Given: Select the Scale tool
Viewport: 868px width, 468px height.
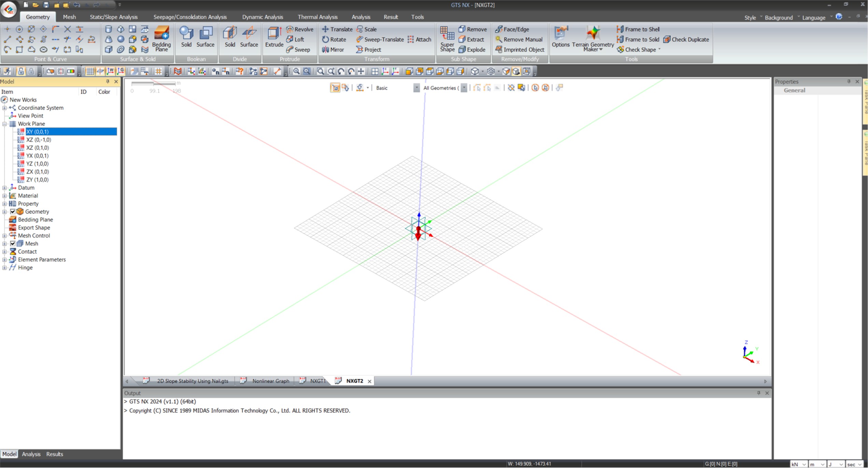Looking at the screenshot, I should point(367,29).
